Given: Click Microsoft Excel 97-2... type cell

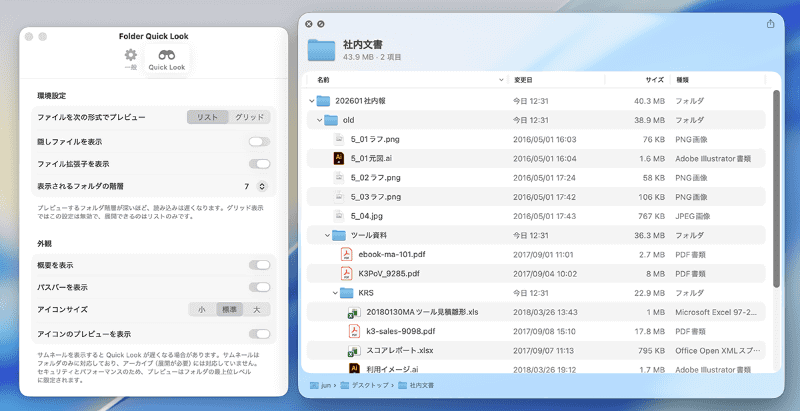Looking at the screenshot, I should 716,312.
